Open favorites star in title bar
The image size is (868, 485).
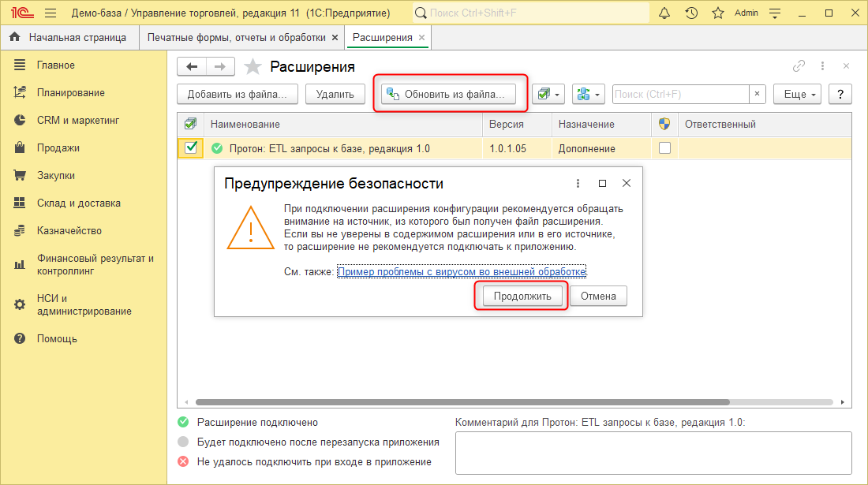tap(718, 13)
